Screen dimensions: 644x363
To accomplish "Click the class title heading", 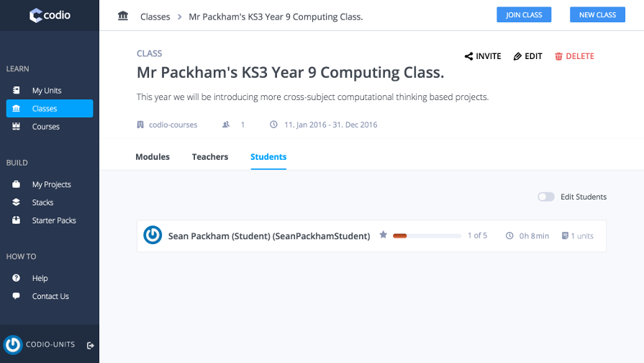I will [x=291, y=72].
